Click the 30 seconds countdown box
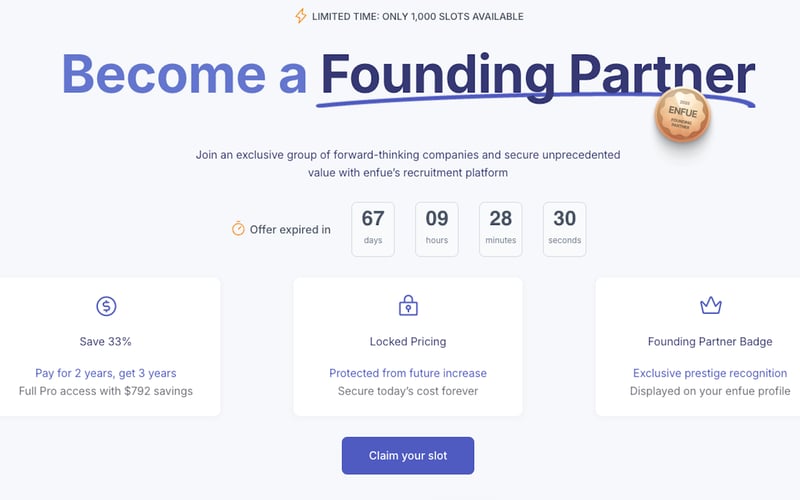 (x=565, y=229)
